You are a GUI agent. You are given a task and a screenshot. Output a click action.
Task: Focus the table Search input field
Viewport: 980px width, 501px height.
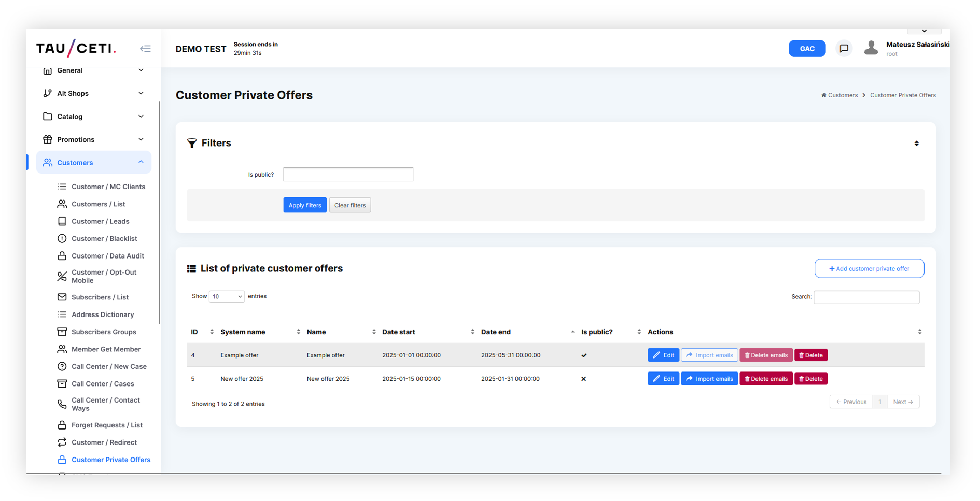click(866, 297)
